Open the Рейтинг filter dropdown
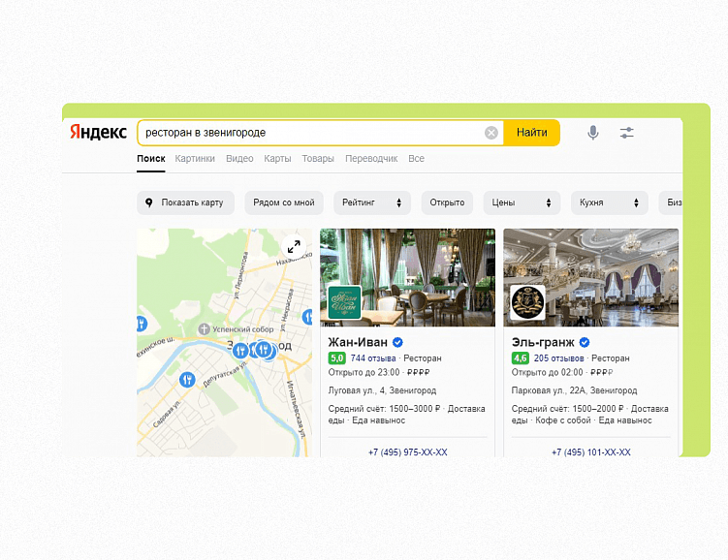The width and height of the screenshot is (728, 560). (372, 202)
